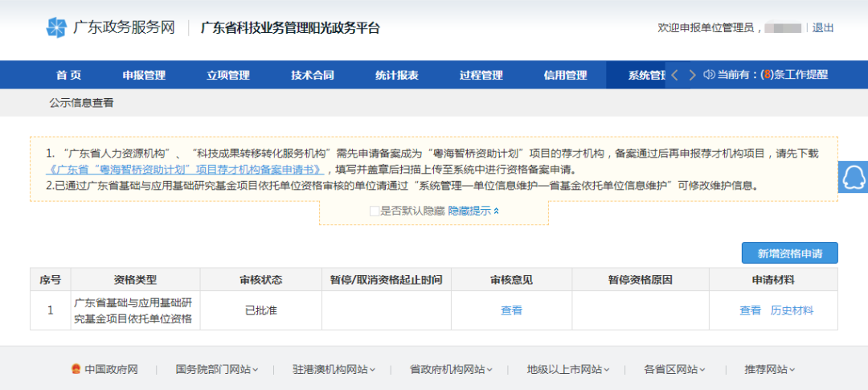Open the 申报管理 menu
Screen dimensions: 868x390
(x=144, y=75)
